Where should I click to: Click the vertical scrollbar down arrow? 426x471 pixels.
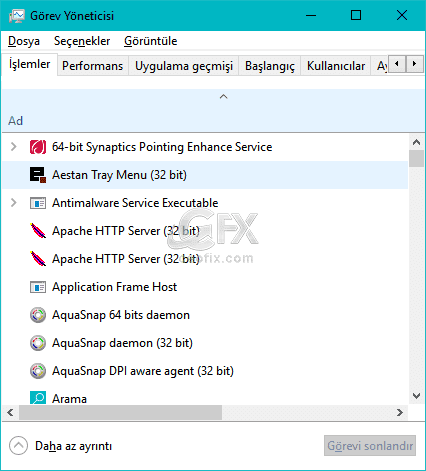(416, 396)
